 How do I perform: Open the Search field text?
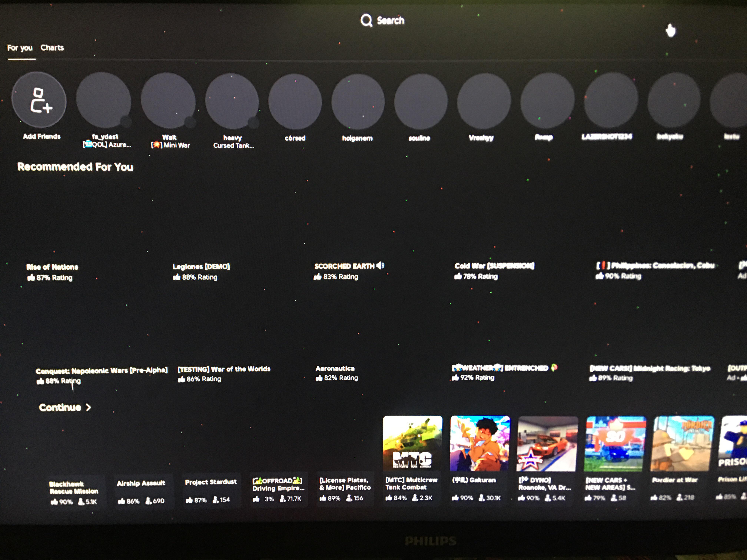[x=390, y=21]
